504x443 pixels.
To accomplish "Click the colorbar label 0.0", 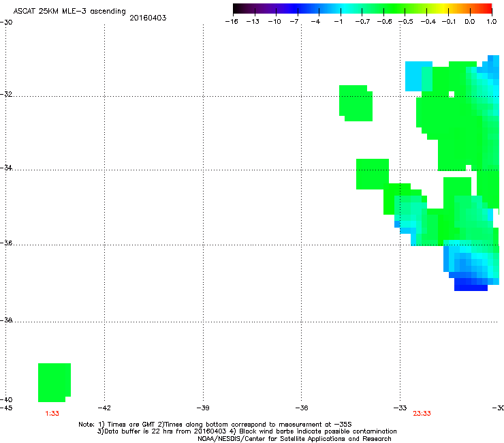I will pos(470,22).
